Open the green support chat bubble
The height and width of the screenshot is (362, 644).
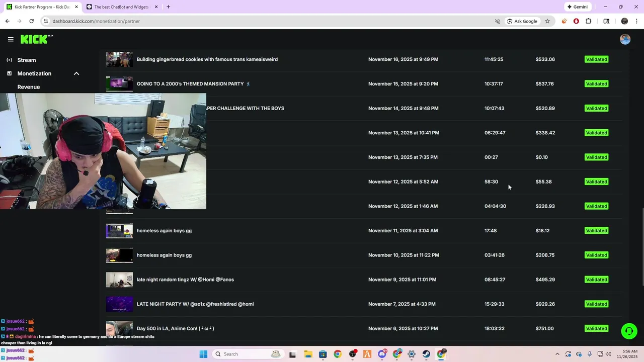(629, 331)
